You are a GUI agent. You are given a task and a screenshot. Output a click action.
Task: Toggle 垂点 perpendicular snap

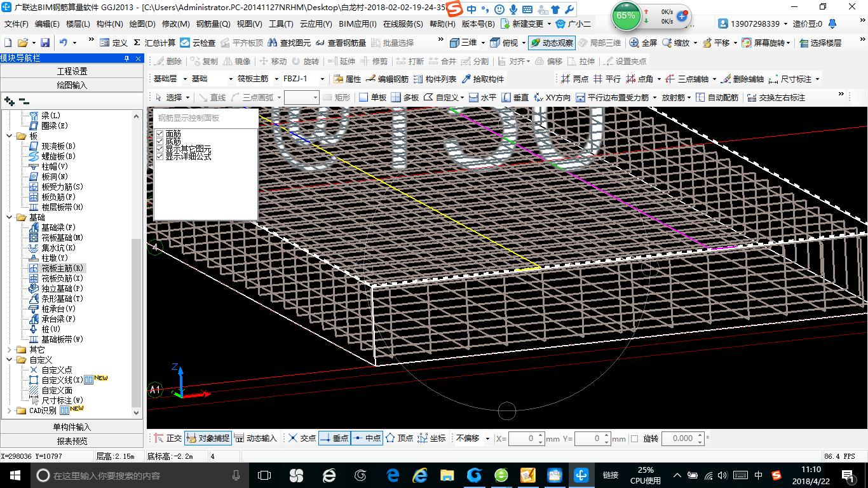coord(334,438)
